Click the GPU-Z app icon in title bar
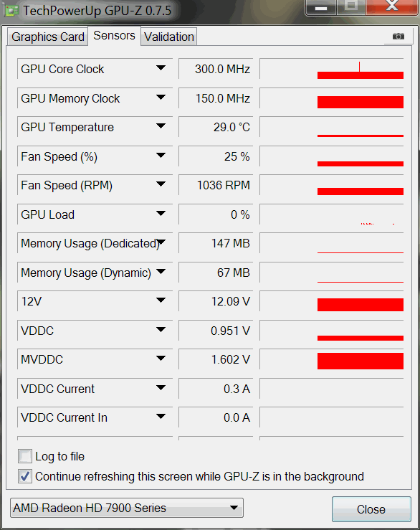Viewport: 420px width, 530px height. pyautogui.click(x=11, y=11)
